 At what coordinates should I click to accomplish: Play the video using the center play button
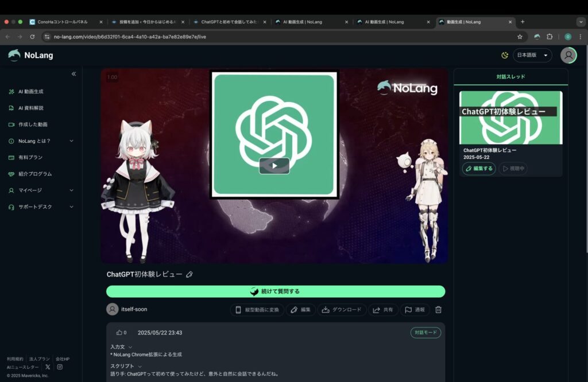(274, 166)
